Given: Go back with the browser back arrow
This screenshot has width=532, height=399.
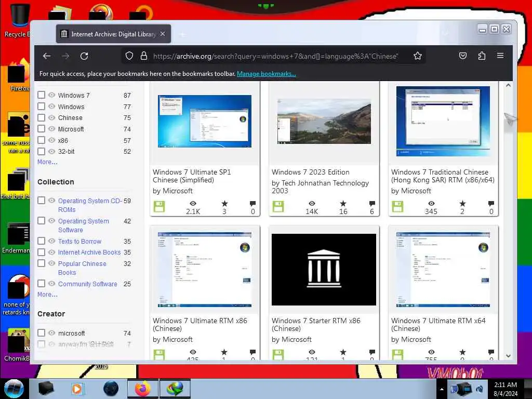Looking at the screenshot, I should (47, 56).
